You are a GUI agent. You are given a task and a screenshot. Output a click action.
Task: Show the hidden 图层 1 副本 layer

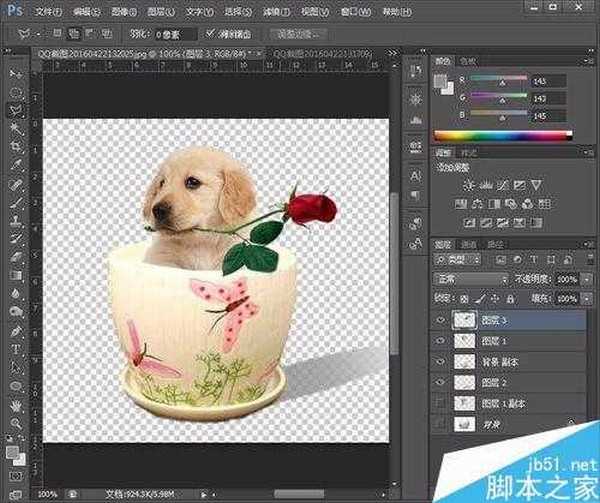pos(442,403)
